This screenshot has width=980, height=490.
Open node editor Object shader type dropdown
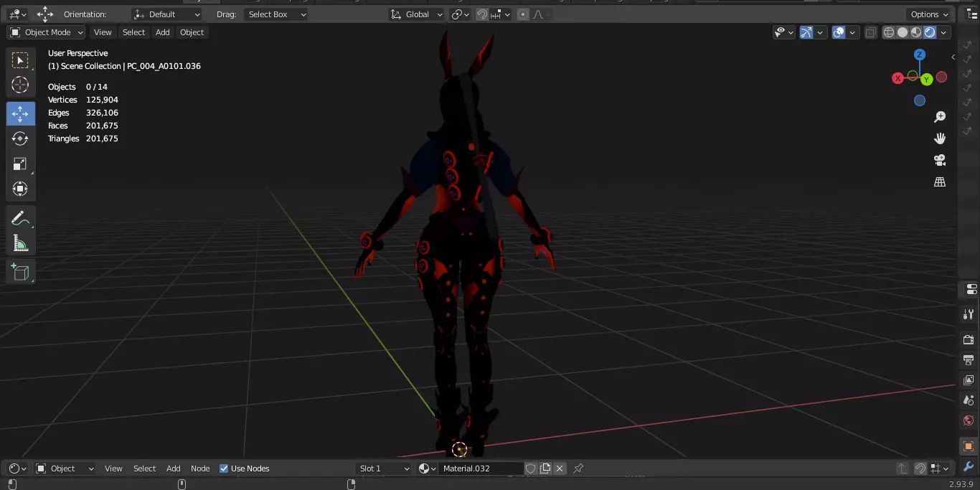click(65, 468)
